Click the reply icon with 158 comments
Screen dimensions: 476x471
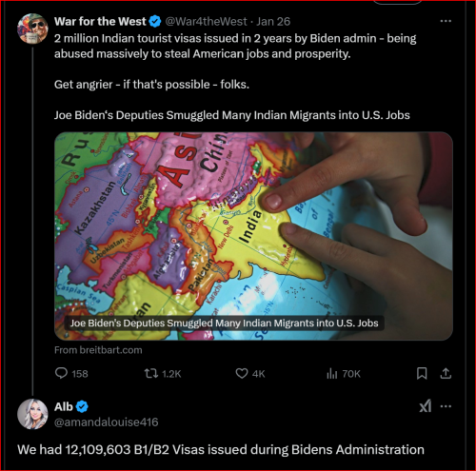point(61,373)
